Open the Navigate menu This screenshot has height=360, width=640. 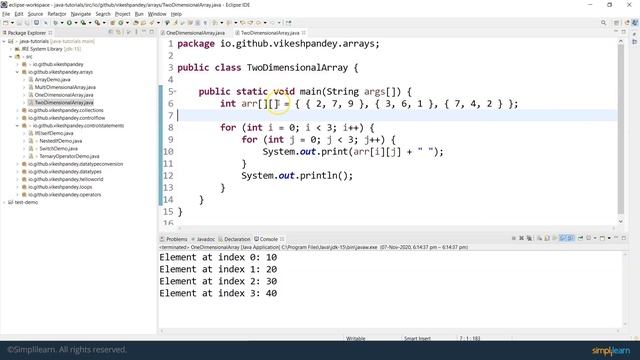pos(81,14)
